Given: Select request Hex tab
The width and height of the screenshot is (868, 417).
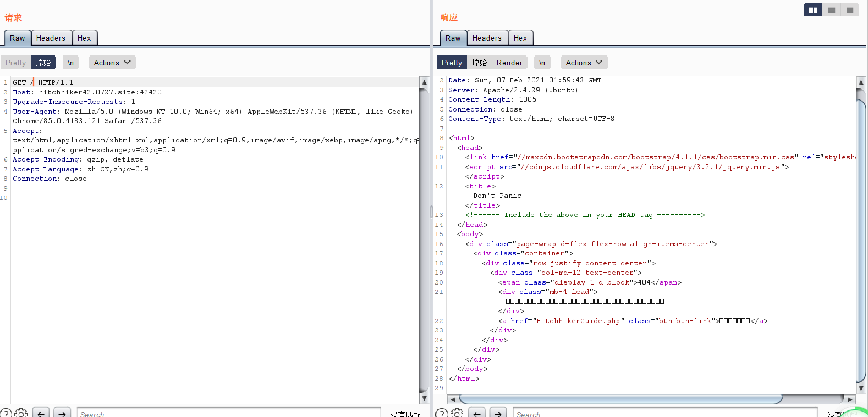Looking at the screenshot, I should tap(84, 38).
